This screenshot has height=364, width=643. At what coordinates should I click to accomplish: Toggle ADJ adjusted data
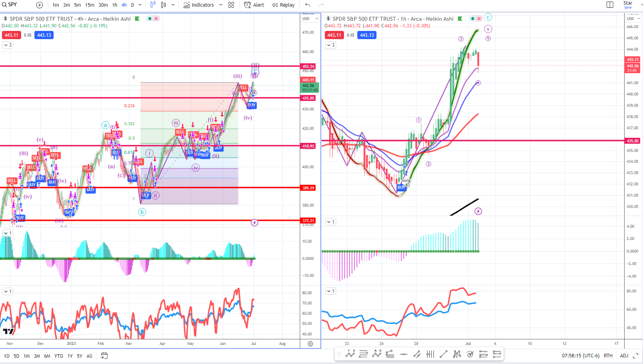click(624, 356)
